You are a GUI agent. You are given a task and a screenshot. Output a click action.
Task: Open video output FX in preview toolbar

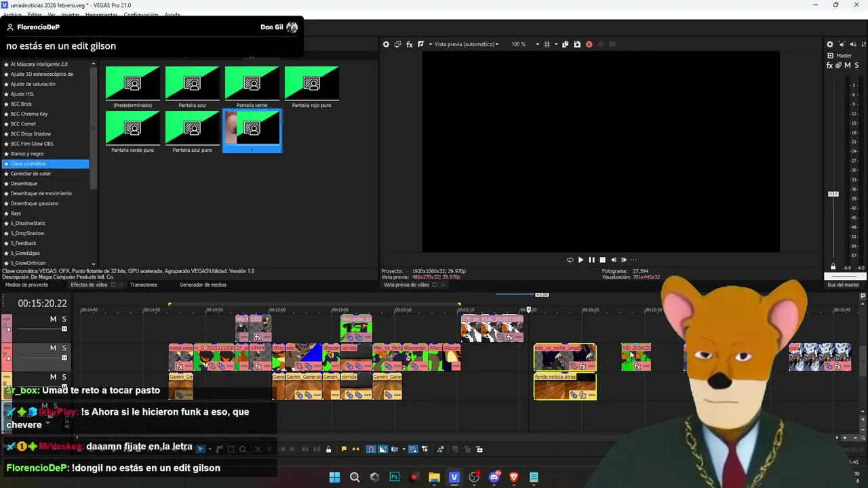coord(409,44)
